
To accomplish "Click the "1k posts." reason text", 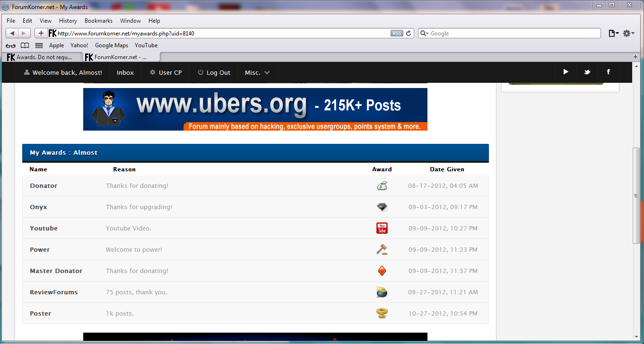I will tap(120, 314).
